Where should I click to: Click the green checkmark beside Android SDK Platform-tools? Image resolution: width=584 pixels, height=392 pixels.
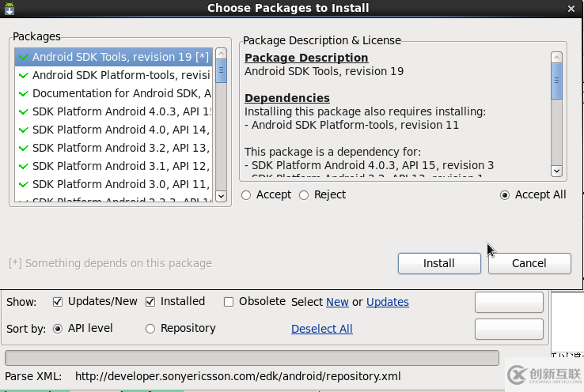24,76
